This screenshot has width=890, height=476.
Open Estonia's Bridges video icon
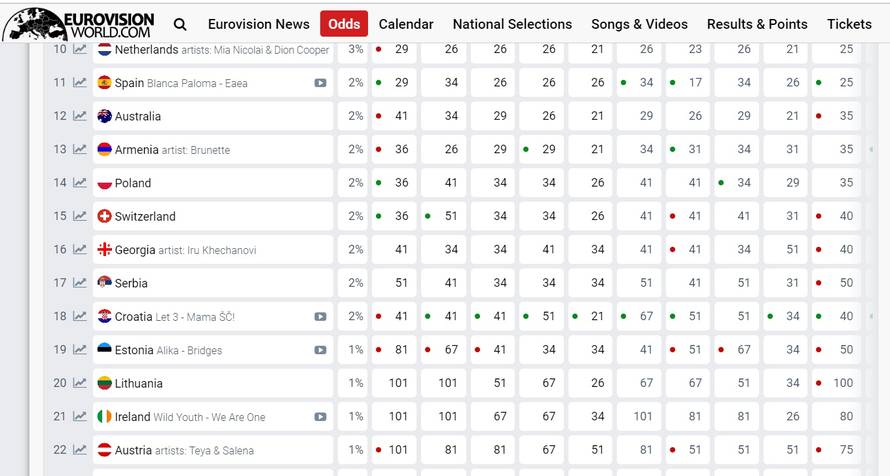coord(320,350)
